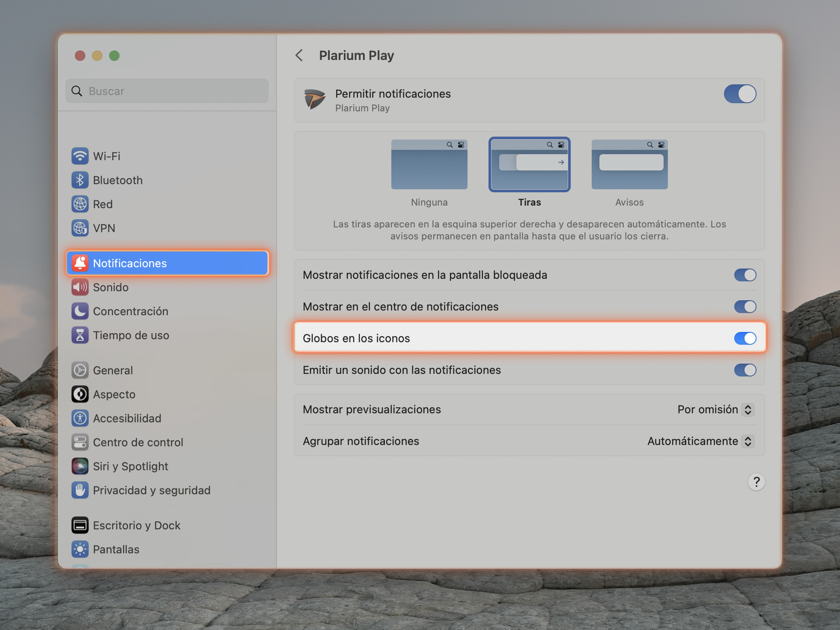
Task: Click the Plarium Play app icon
Action: (x=315, y=100)
